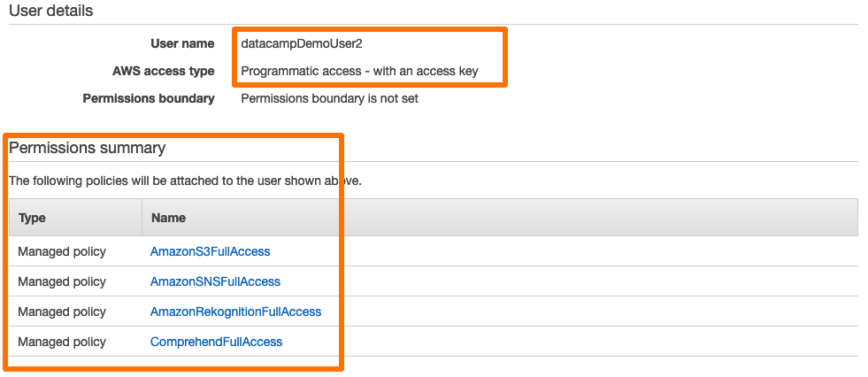
Task: Click the User details heading
Action: pyautogui.click(x=51, y=10)
